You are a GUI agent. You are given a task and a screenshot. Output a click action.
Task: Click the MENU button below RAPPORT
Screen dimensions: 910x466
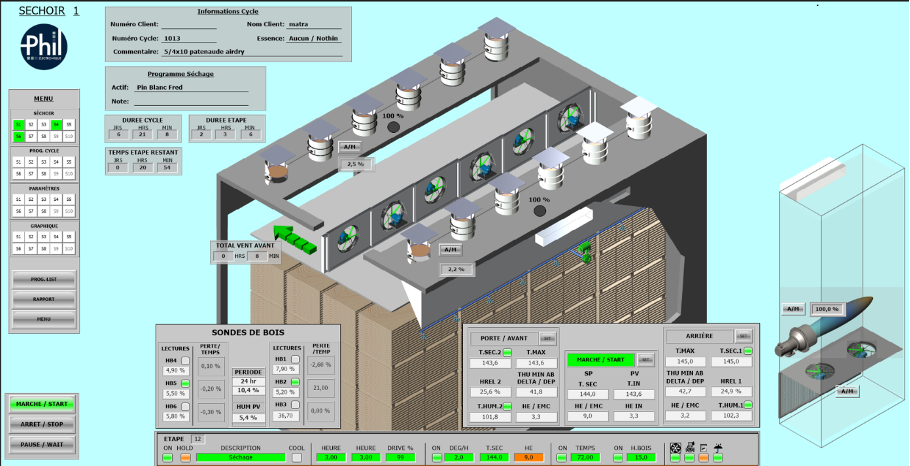(x=44, y=319)
